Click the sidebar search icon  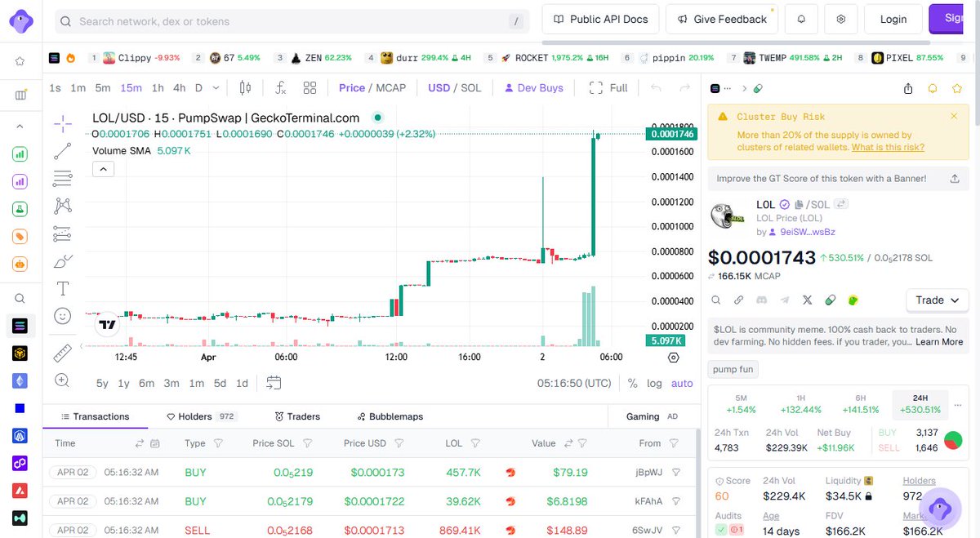tap(20, 298)
